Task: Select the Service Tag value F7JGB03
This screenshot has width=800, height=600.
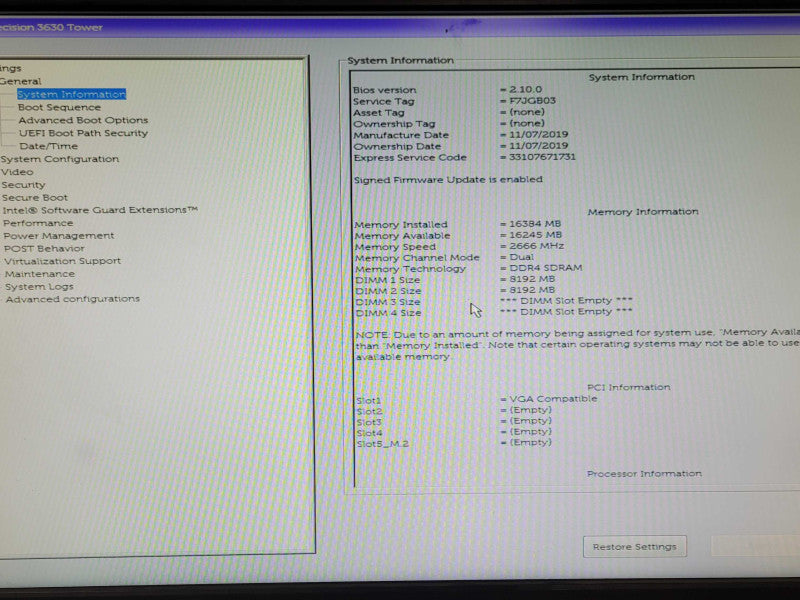Action: pos(532,101)
